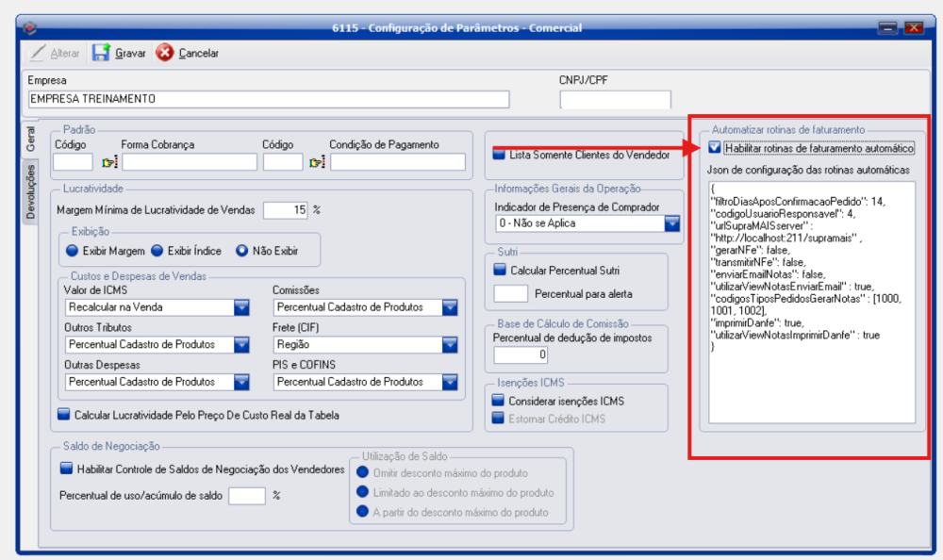Screen dimensions: 943x560
Task: Select the Geral side tab
Action: point(30,139)
